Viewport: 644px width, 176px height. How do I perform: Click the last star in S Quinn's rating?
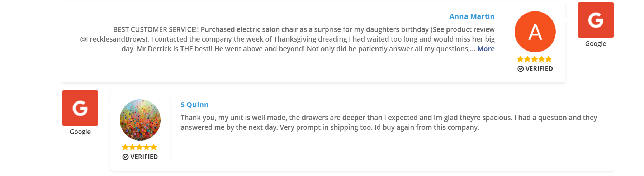pyautogui.click(x=154, y=147)
